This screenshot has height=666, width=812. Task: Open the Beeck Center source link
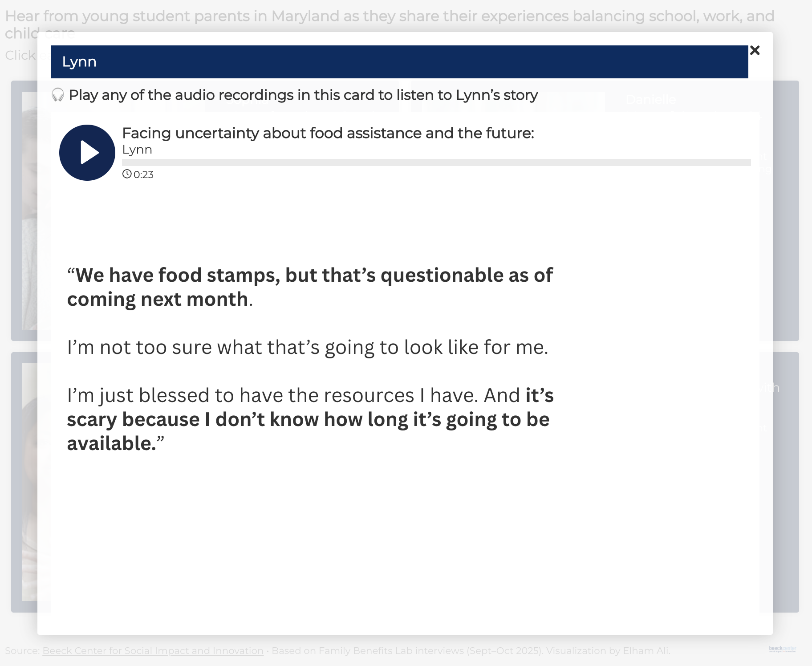point(153,650)
